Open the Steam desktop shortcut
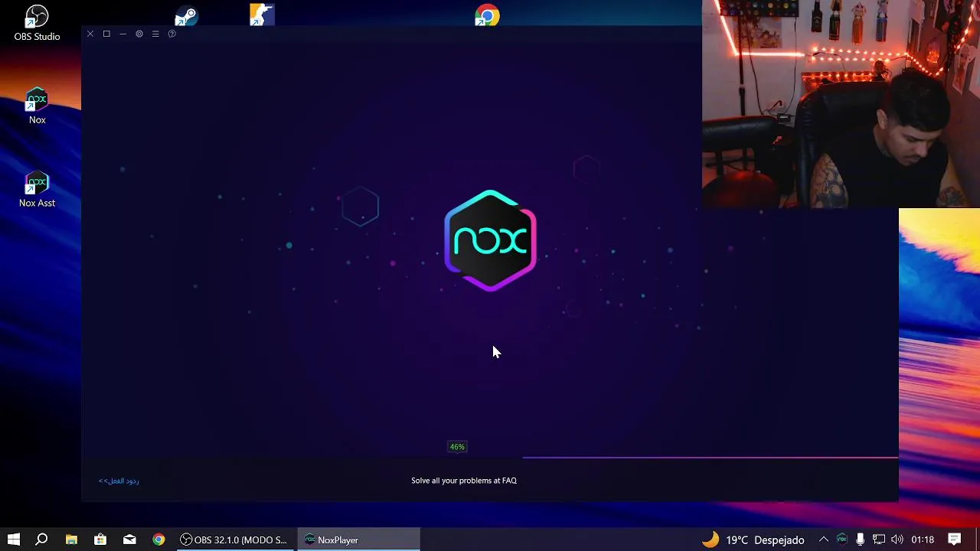Viewport: 980px width, 551px height. [186, 15]
